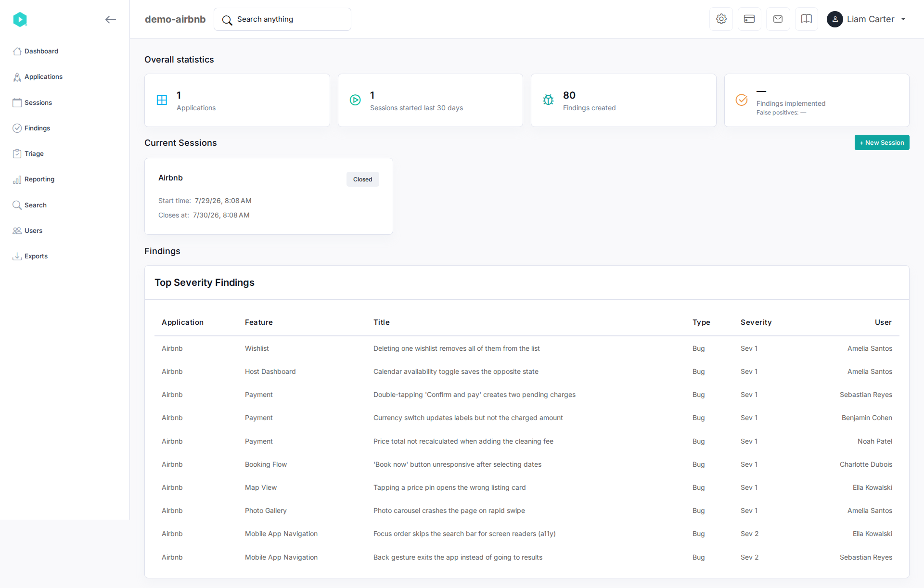Select 'Photo carousel crashes the page' finding
This screenshot has width=924, height=588.
(x=527, y=511)
